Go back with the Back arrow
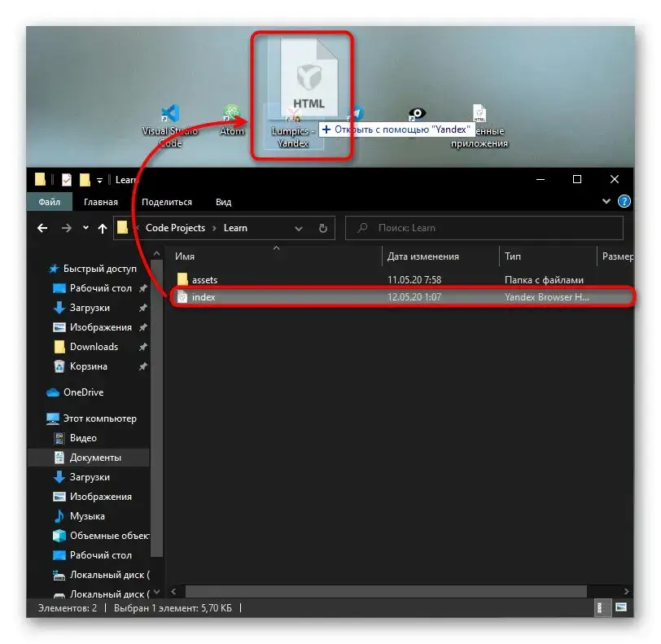The height and width of the screenshot is (644, 661). click(x=42, y=229)
